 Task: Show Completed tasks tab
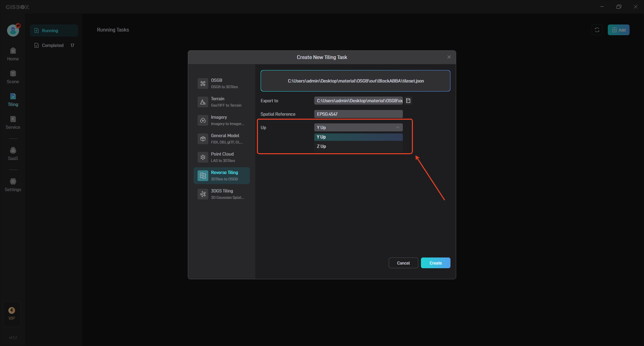click(54, 45)
